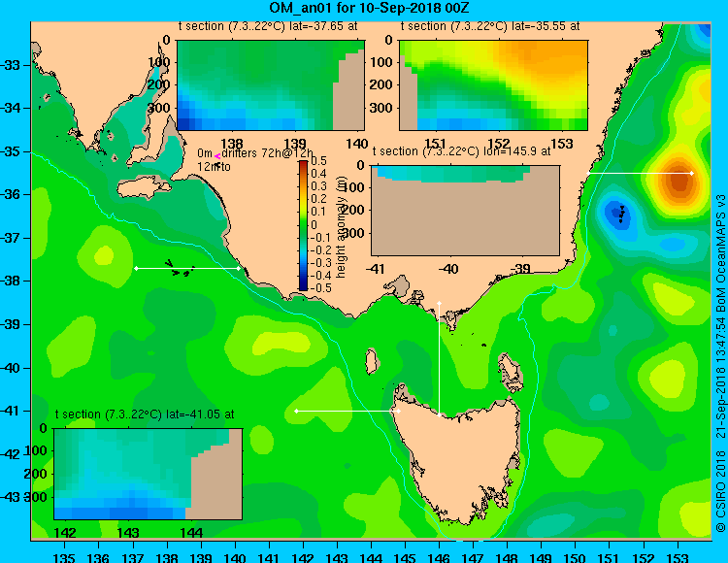The image size is (728, 563).
Task: Click King Island in Bass Strait
Action: pyautogui.click(x=372, y=361)
